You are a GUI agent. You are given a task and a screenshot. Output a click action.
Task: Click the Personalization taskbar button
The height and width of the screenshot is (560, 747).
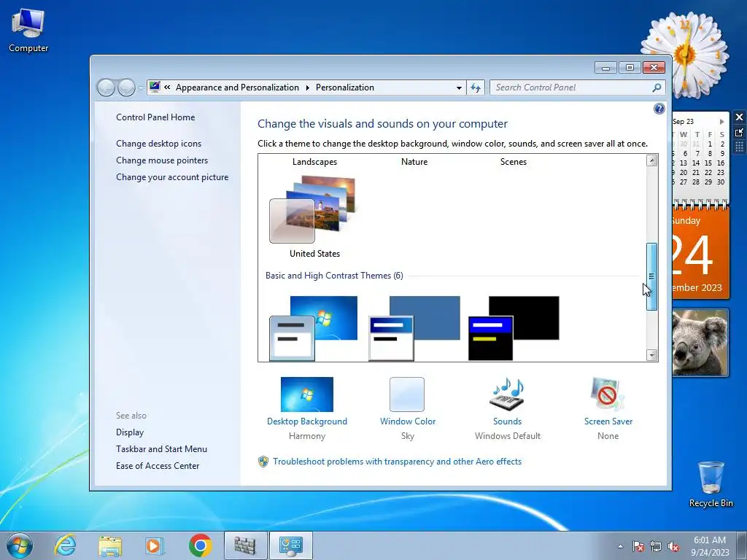coord(291,545)
